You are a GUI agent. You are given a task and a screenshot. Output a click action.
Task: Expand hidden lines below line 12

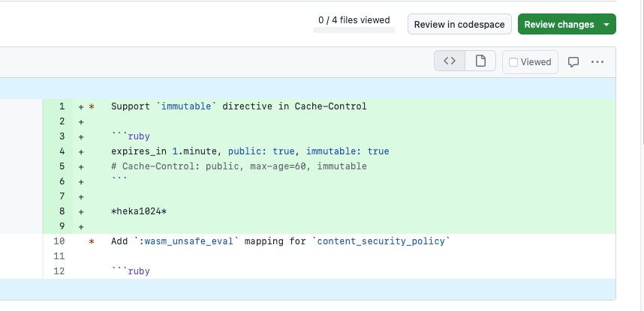[x=308, y=289]
